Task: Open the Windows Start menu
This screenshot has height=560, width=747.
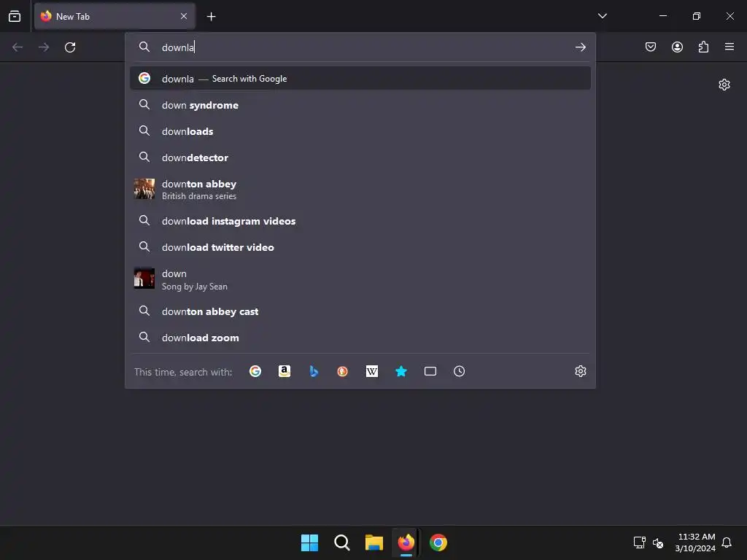Action: point(309,542)
